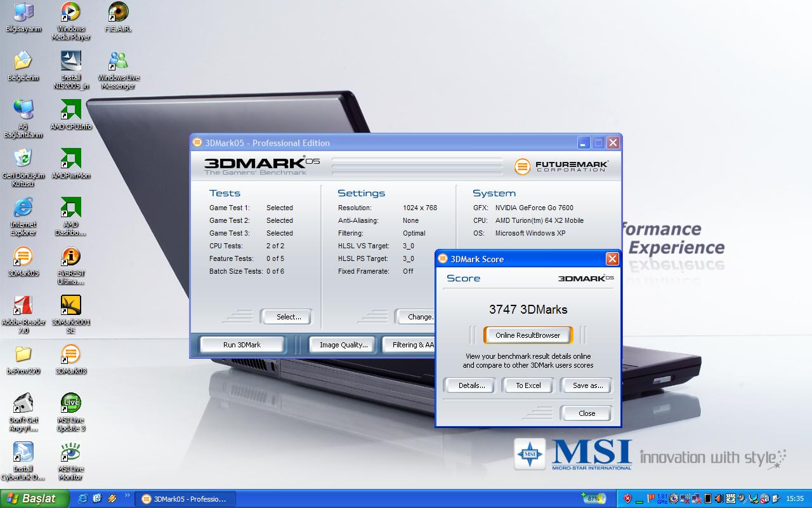This screenshot has width=812, height=508.
Task: Open the MSI Live Monitor desktop icon
Action: pyautogui.click(x=70, y=461)
